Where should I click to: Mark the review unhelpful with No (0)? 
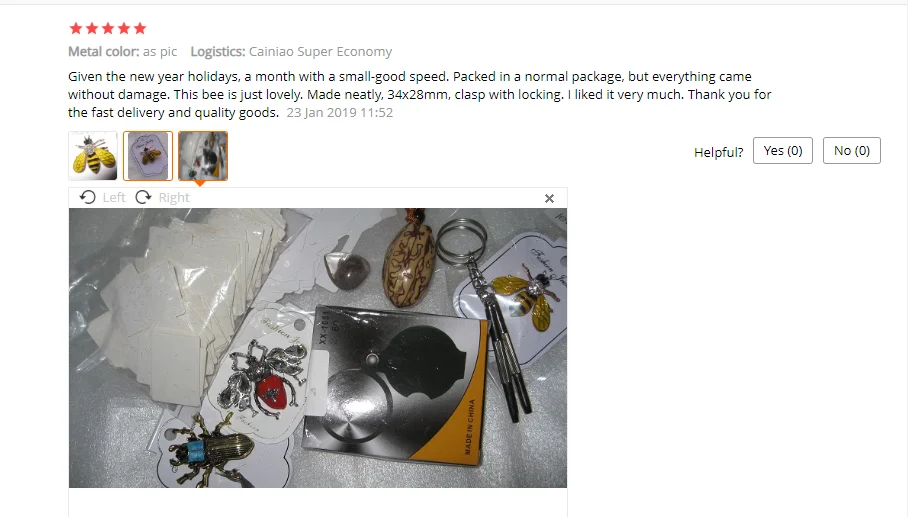point(851,151)
